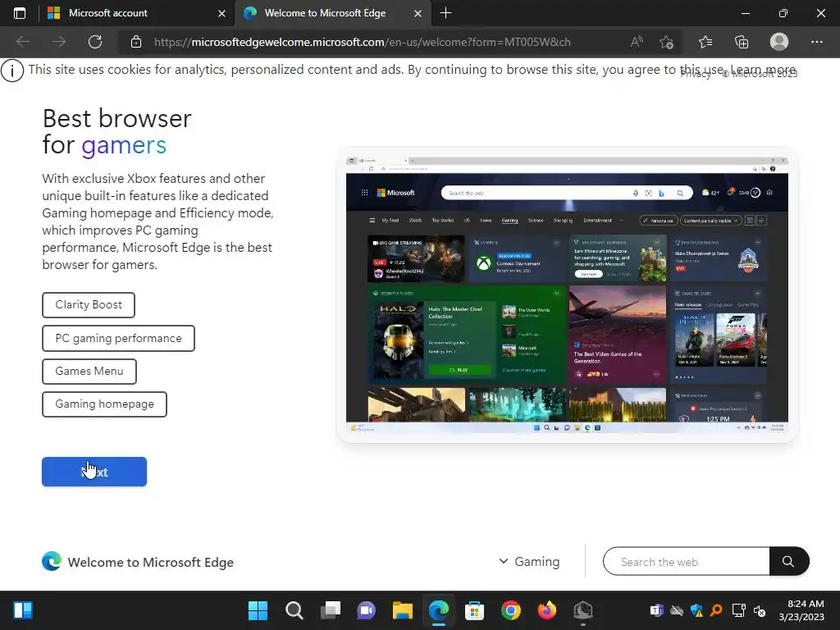Open Settings and more menu
840x630 pixels.
click(x=816, y=42)
